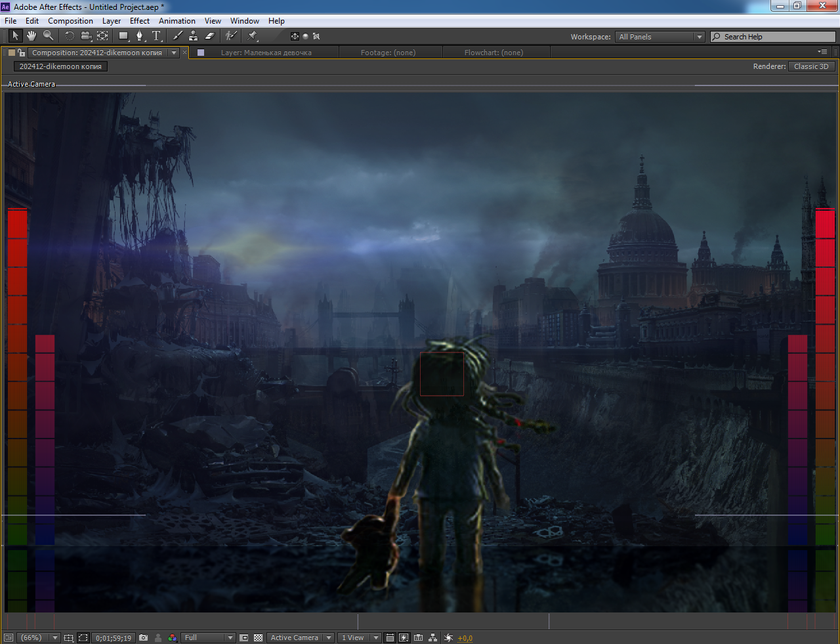Toggle pixel aspect ratio correction
Viewport: 840px width, 644px height.
pyautogui.click(x=390, y=637)
